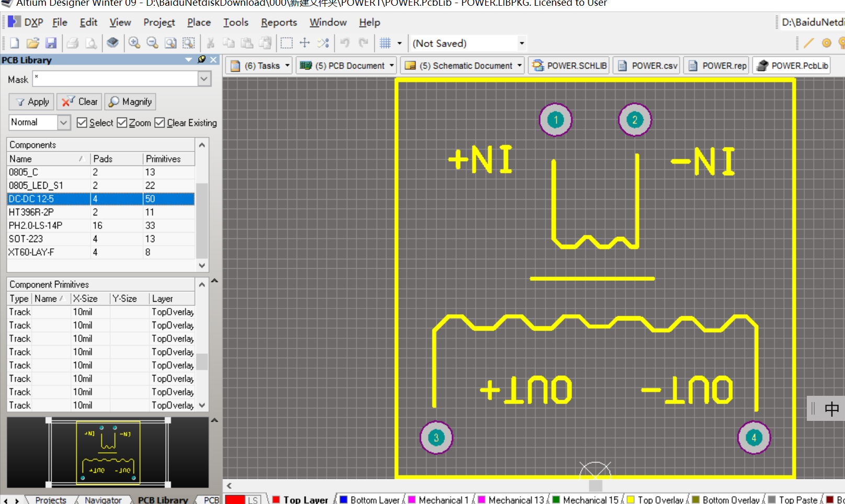The height and width of the screenshot is (504, 845).
Task: Click the print preview icon
Action: coord(91,43)
